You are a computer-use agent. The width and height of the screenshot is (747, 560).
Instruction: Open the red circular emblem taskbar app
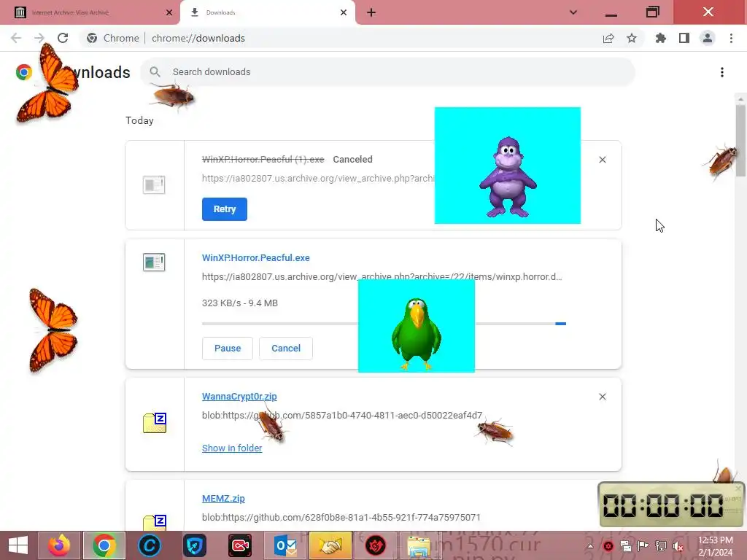click(x=376, y=545)
